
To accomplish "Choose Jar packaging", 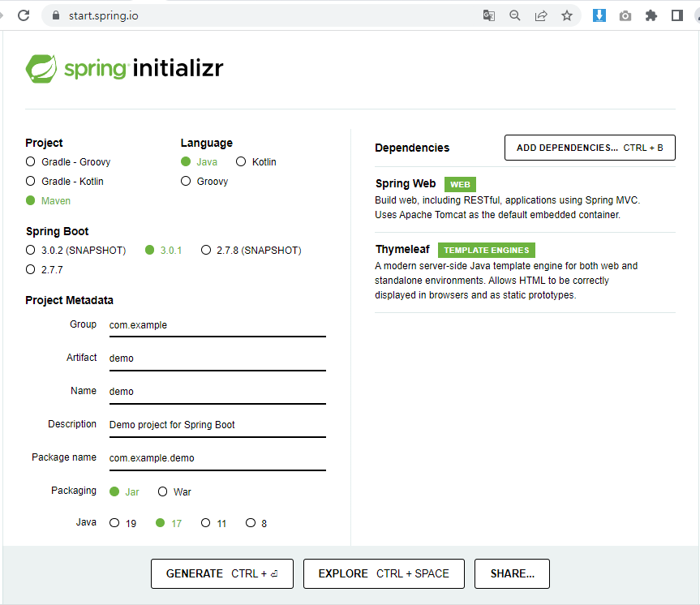I will coord(125,491).
